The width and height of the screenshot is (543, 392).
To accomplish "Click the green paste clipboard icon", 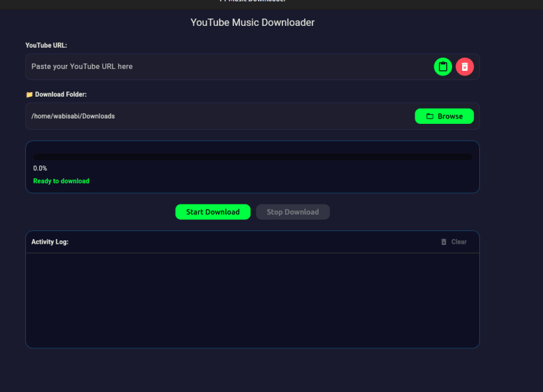I will coord(443,67).
